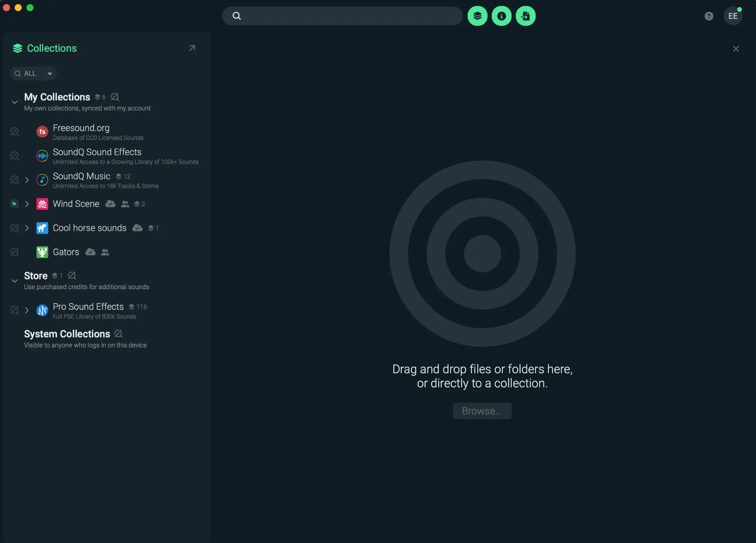Expand the Cool horse sounds collection
756x543 pixels.
click(27, 228)
